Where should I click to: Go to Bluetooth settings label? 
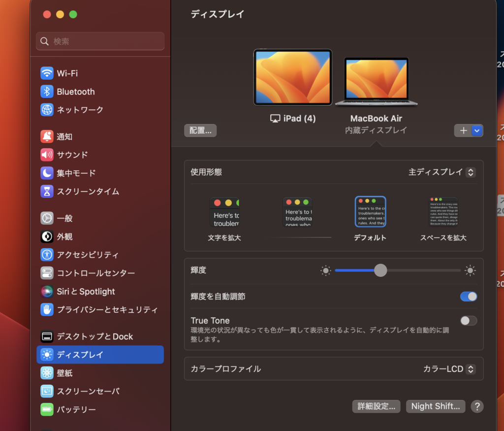[x=76, y=92]
